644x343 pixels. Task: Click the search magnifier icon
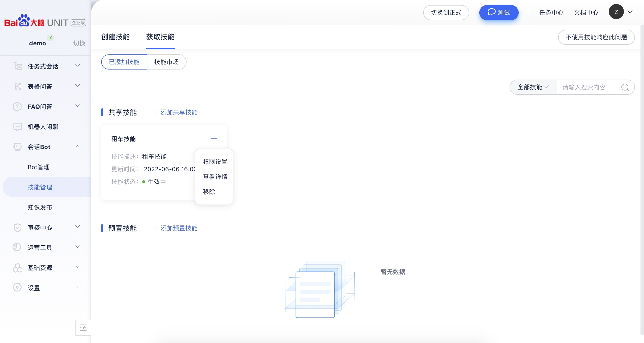[625, 87]
